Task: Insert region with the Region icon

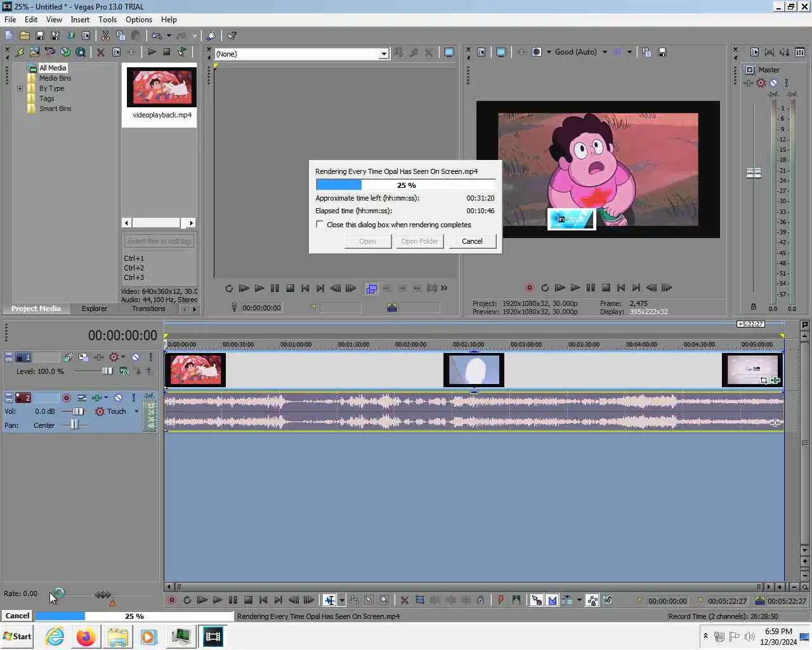Action: [516, 600]
